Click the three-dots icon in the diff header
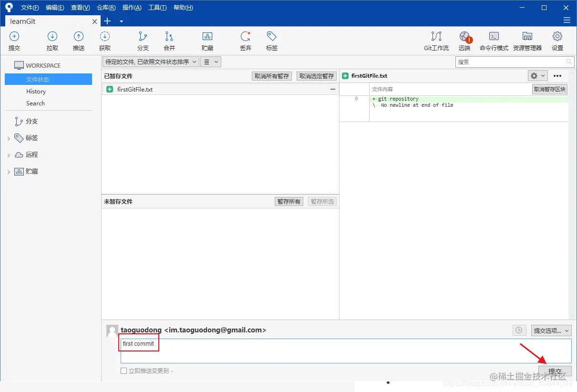The width and height of the screenshot is (577, 392). (557, 76)
